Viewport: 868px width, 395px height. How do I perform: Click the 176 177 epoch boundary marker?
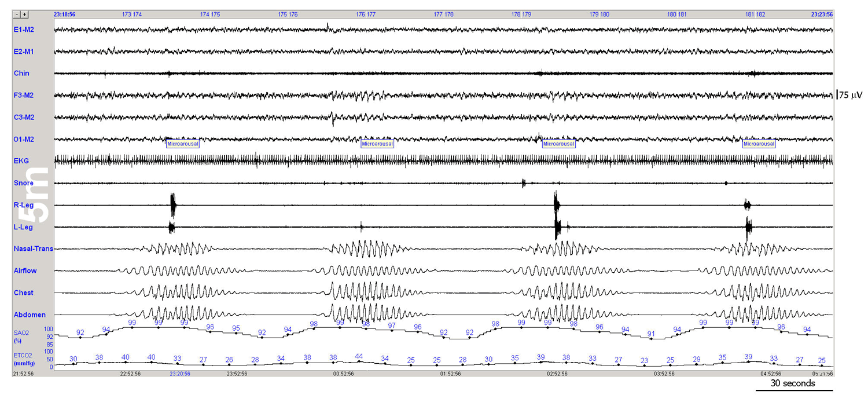coord(365,14)
